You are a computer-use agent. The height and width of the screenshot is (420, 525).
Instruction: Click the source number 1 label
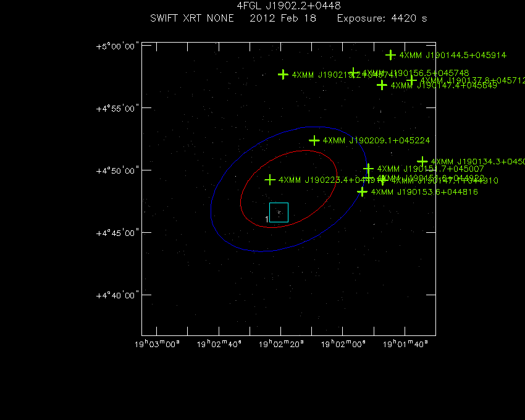267,219
